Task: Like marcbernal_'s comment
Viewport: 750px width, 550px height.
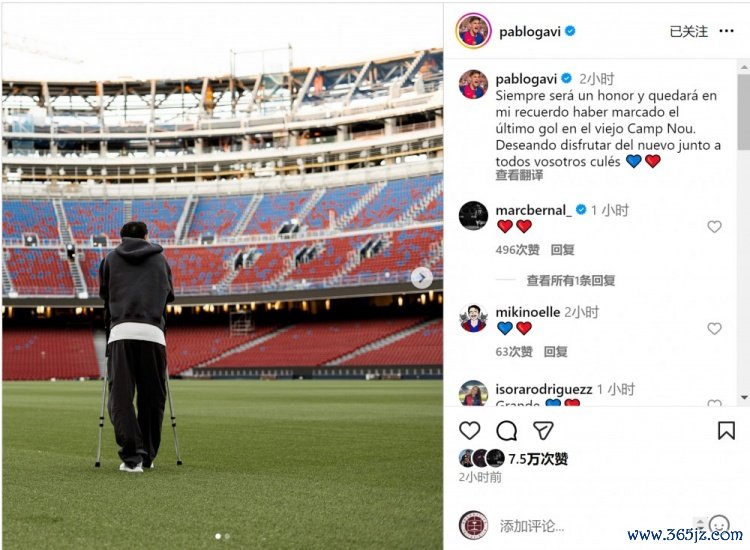Action: 714,227
